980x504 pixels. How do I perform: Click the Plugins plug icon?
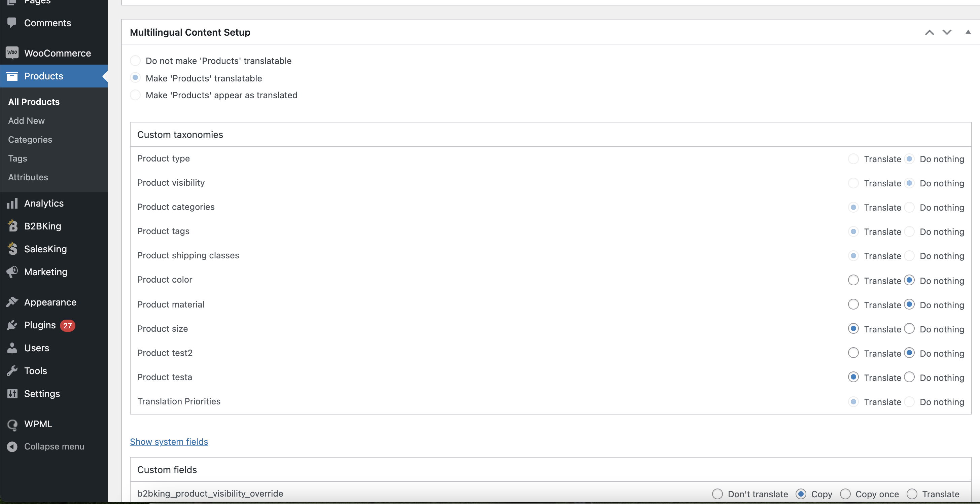coord(12,325)
